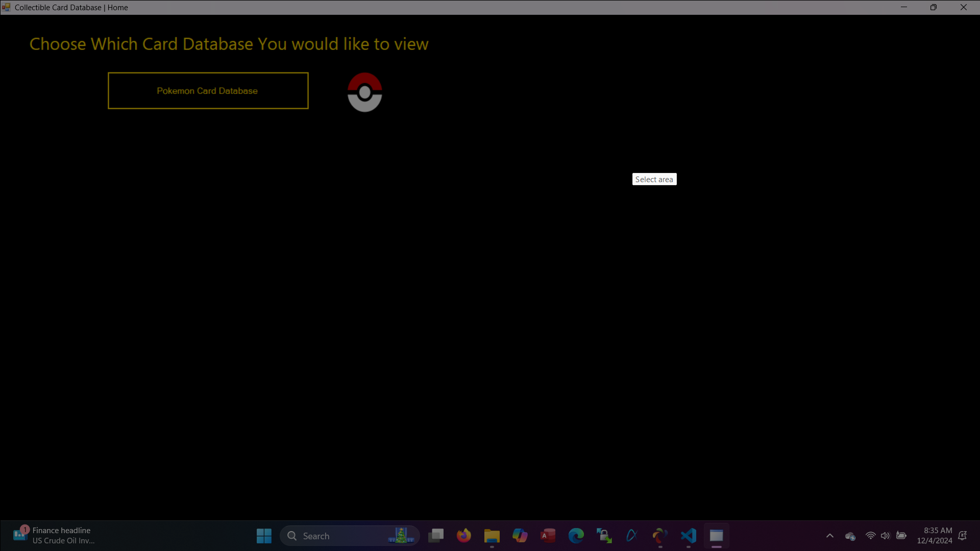Open the clock and calendar flyout
The image size is (980, 551).
pyautogui.click(x=934, y=536)
